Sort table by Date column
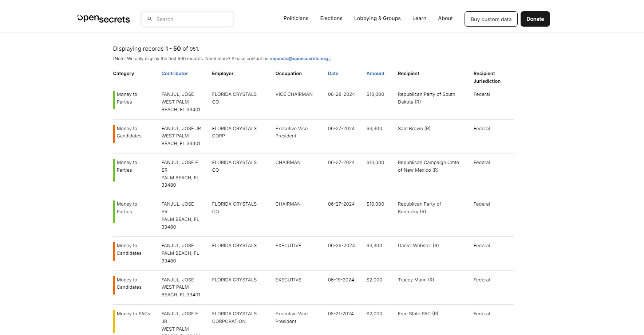The image size is (644, 335). click(333, 74)
